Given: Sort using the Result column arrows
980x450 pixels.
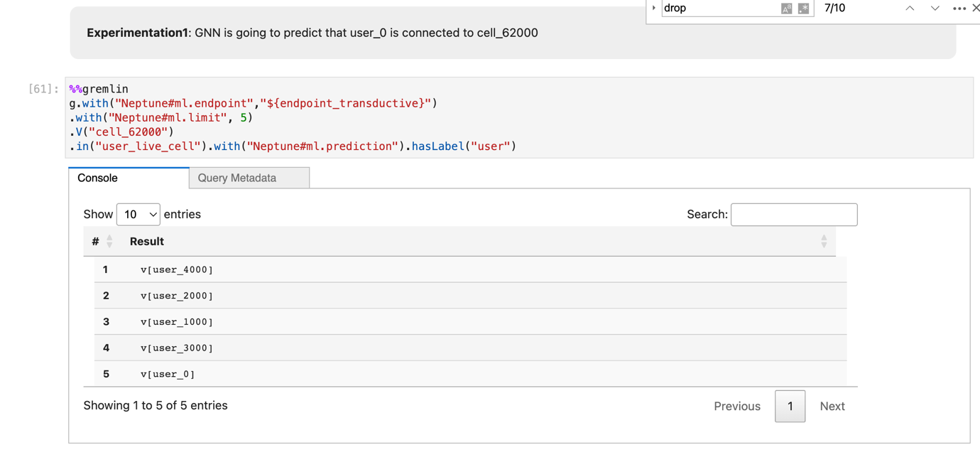Looking at the screenshot, I should tap(824, 242).
